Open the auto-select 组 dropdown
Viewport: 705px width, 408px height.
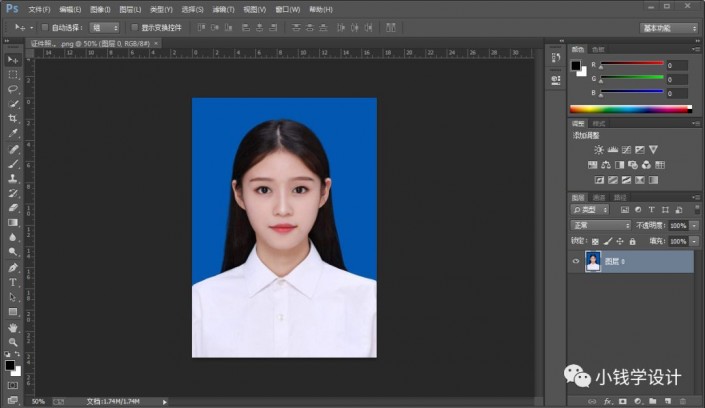pyautogui.click(x=103, y=27)
